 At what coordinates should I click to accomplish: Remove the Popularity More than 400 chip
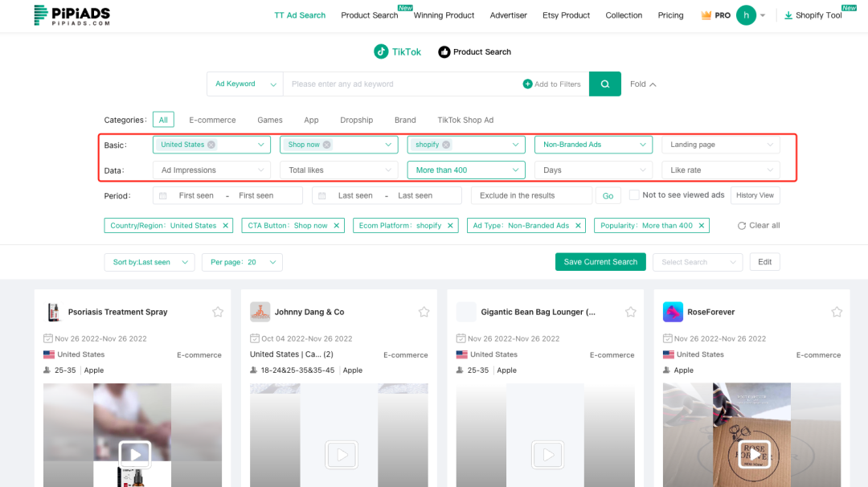click(x=702, y=226)
